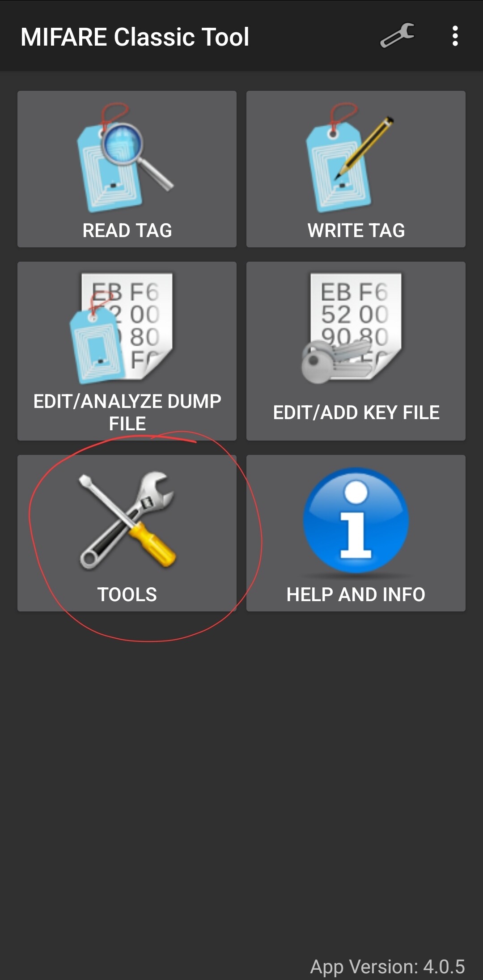Tap the screwdriver and wrench icon
This screenshot has height=980, width=483.
pyautogui.click(x=127, y=520)
